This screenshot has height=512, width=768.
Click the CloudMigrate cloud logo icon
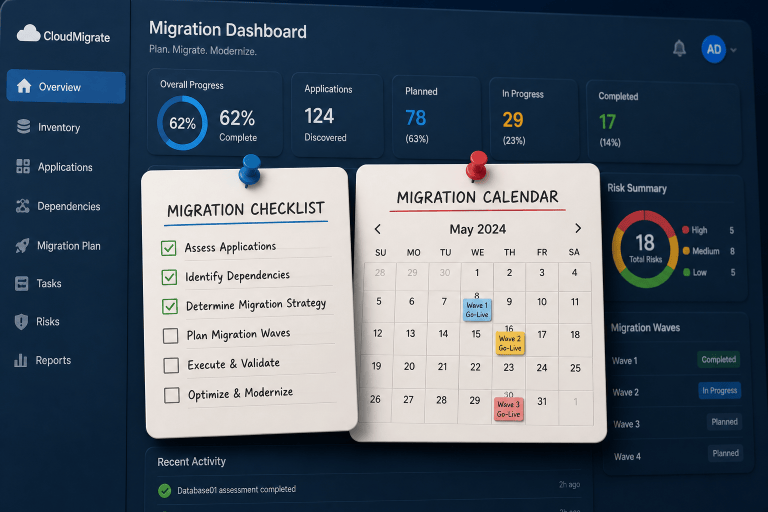28,34
